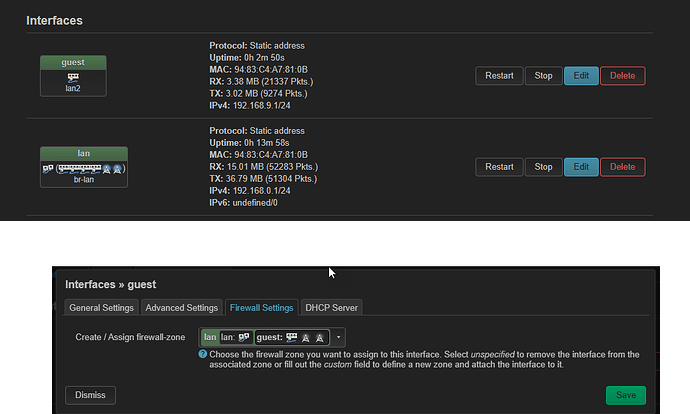This screenshot has height=414, width=690.
Task: Click the help question mark icon
Action: 202,354
